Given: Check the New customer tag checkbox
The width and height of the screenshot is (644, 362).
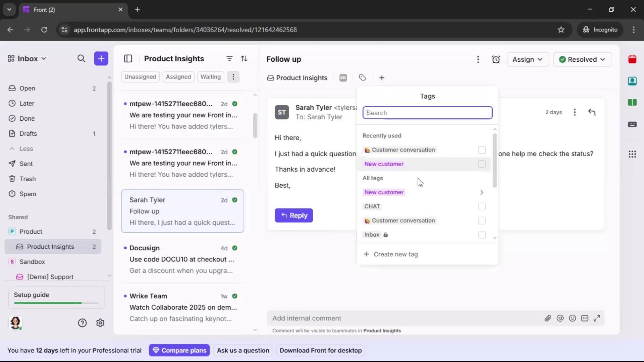Looking at the screenshot, I should [x=482, y=164].
